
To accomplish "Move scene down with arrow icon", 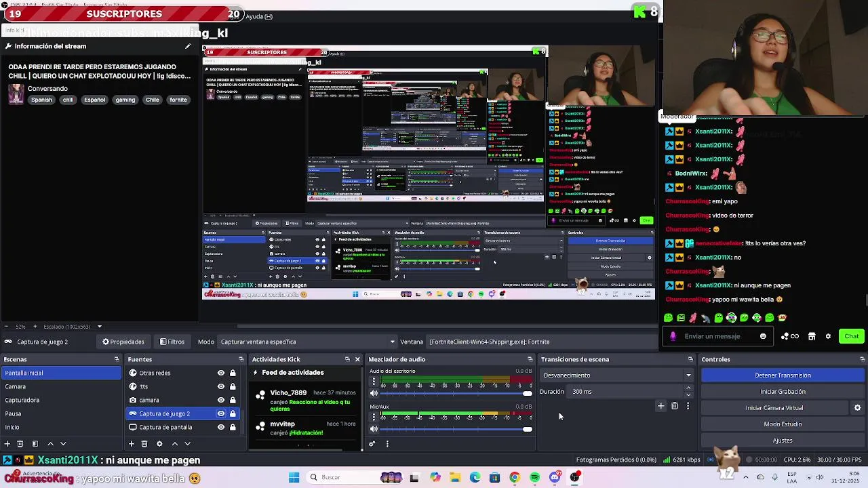I will (63, 444).
